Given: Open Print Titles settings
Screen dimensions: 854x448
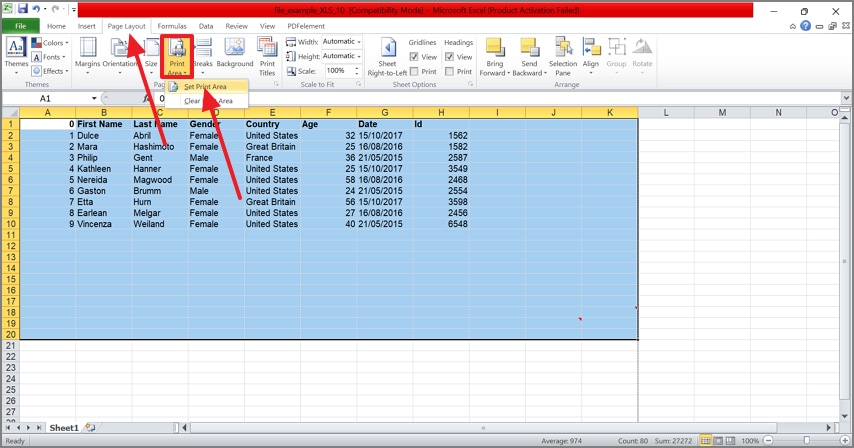Looking at the screenshot, I should [267, 56].
